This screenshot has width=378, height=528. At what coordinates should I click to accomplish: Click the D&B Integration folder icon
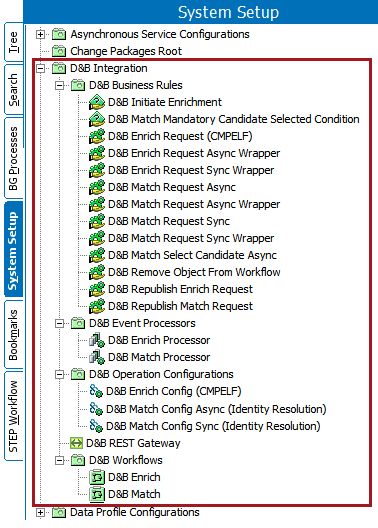click(59, 68)
